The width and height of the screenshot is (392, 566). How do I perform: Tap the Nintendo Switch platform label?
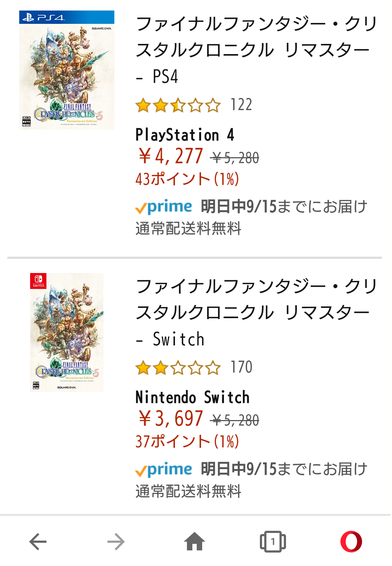pos(192,397)
